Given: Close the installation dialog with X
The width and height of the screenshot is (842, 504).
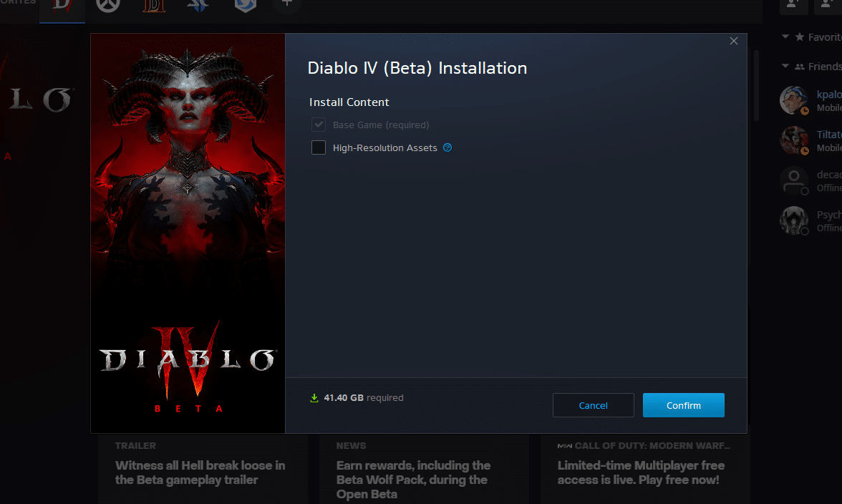Looking at the screenshot, I should [x=733, y=42].
